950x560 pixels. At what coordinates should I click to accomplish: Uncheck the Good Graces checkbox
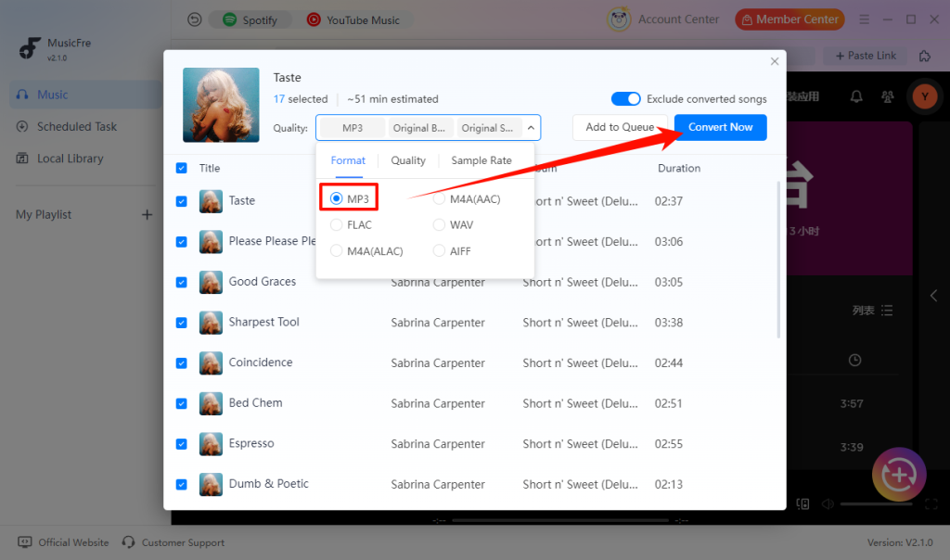coord(181,282)
